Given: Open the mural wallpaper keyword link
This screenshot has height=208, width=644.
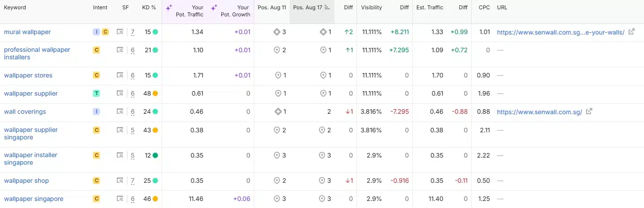Looking at the screenshot, I should [27, 32].
